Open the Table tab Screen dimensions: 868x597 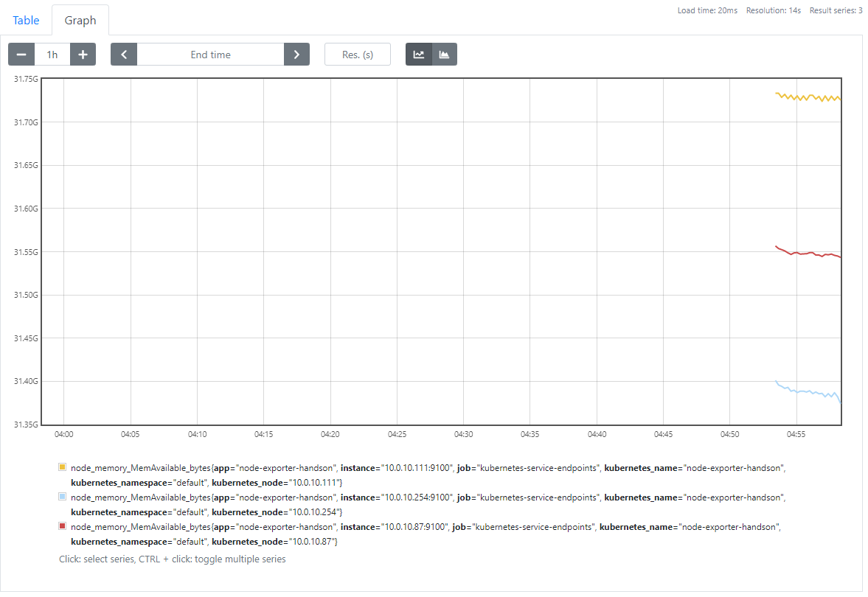pyautogui.click(x=26, y=20)
